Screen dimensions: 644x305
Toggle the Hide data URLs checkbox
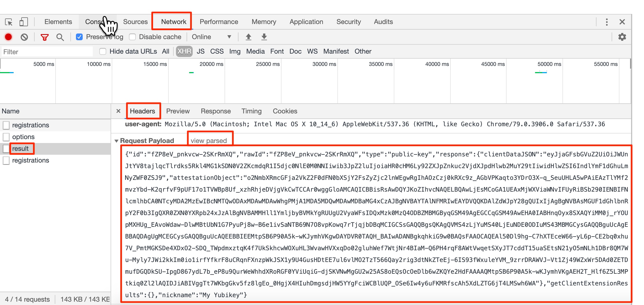[x=102, y=51]
